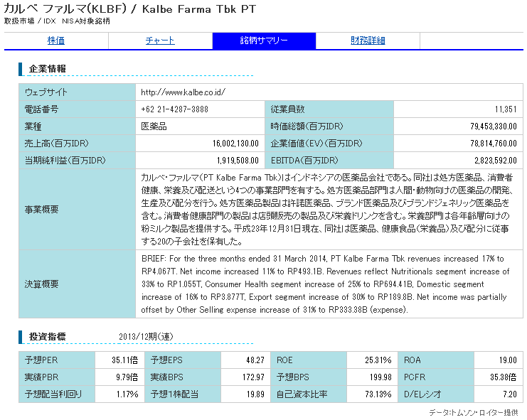Viewport: 527px width, 420px height.
Task: Select the 業種 value 医薬品
Action: [x=154, y=126]
